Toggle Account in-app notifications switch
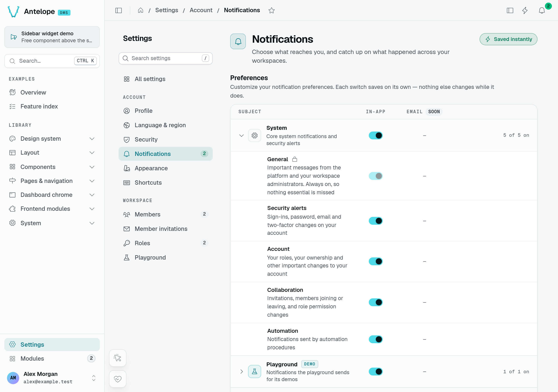 (x=376, y=261)
